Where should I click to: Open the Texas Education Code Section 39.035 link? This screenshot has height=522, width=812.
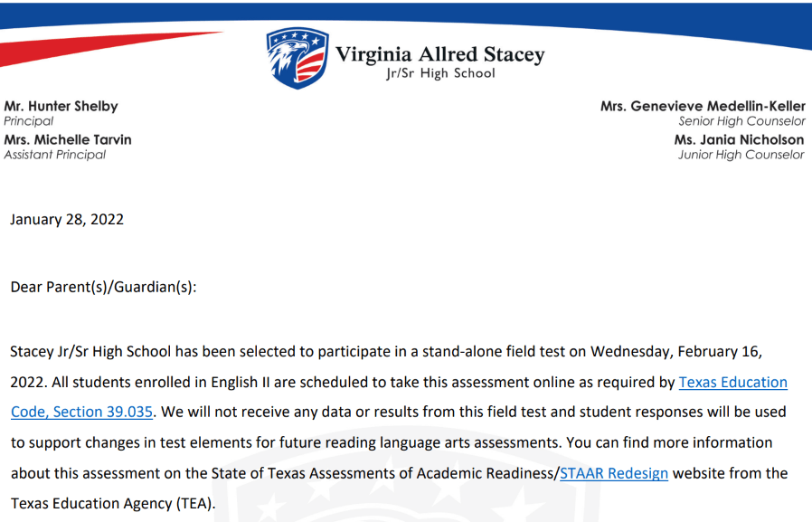(732, 382)
